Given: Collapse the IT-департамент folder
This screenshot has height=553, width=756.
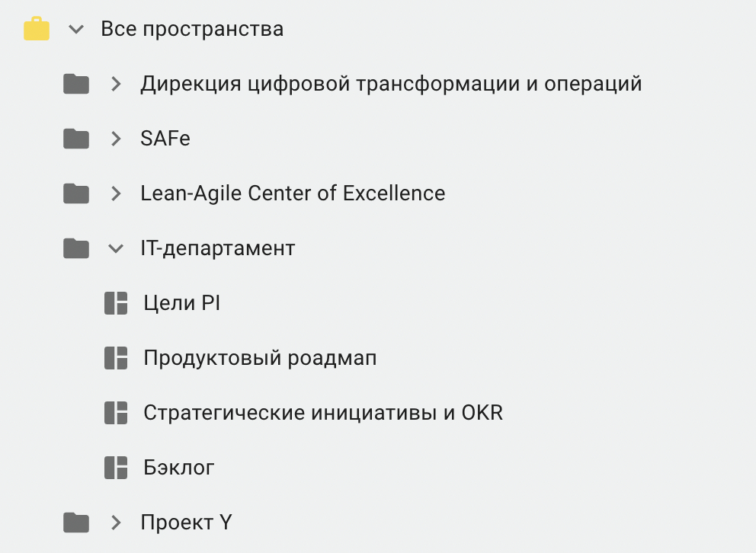Looking at the screenshot, I should 116,248.
